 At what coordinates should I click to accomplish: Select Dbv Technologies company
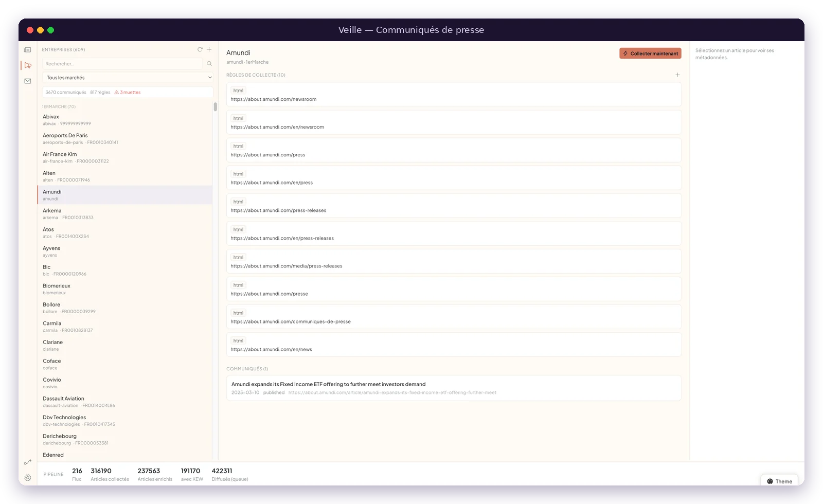[125, 421]
